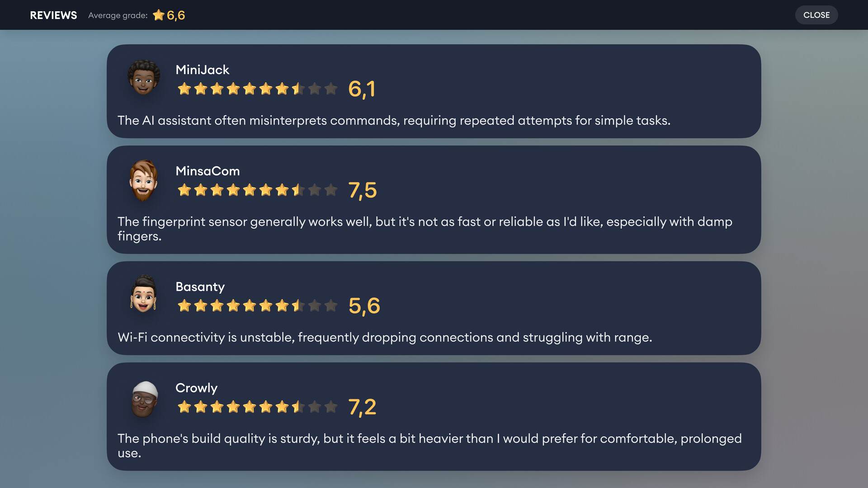Click the gold star beside average grade
Screen dimensions: 868x488
click(x=159, y=15)
